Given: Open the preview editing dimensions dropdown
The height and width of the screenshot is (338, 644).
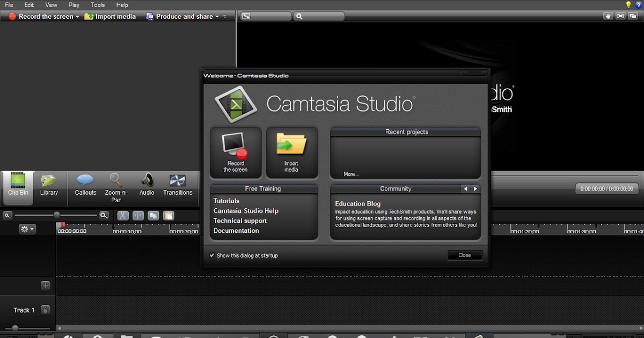Looking at the screenshot, I should coord(266,17).
